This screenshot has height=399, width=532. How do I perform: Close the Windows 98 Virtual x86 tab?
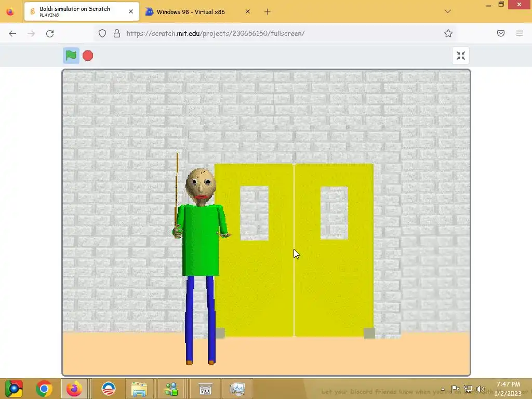coord(248,11)
